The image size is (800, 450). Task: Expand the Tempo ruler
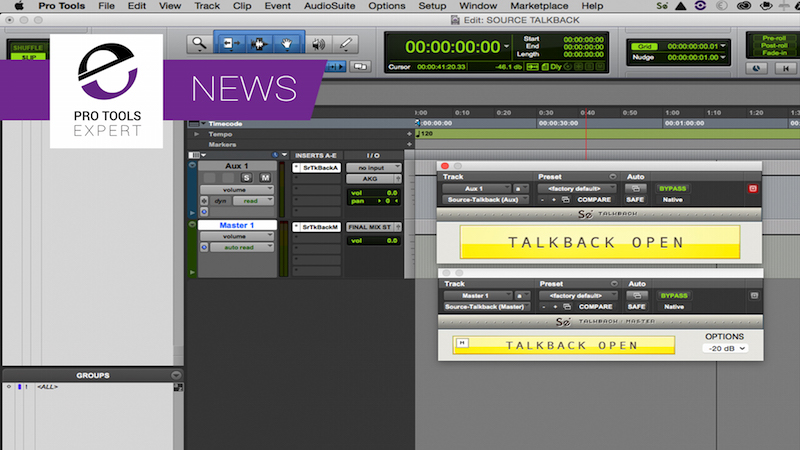196,134
